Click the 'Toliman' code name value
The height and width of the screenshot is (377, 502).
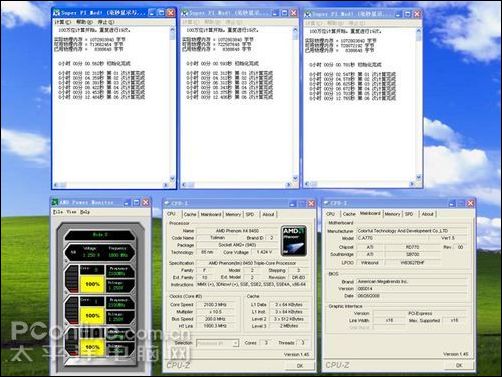pos(217,238)
